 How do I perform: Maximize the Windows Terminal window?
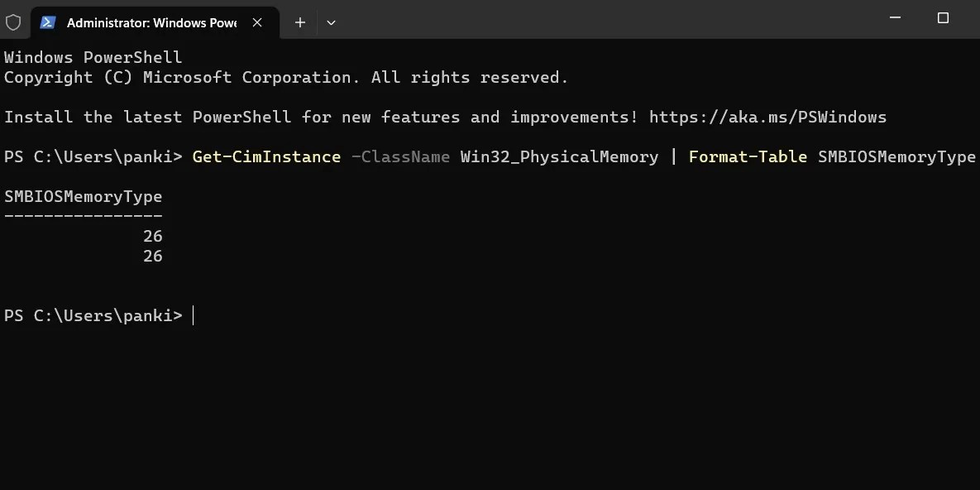point(943,17)
